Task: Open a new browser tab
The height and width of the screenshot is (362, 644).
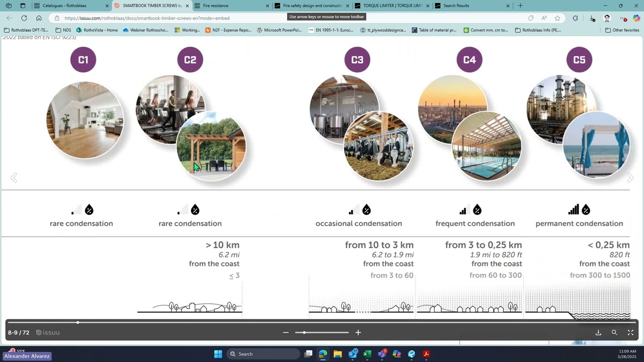Action: (x=520, y=6)
